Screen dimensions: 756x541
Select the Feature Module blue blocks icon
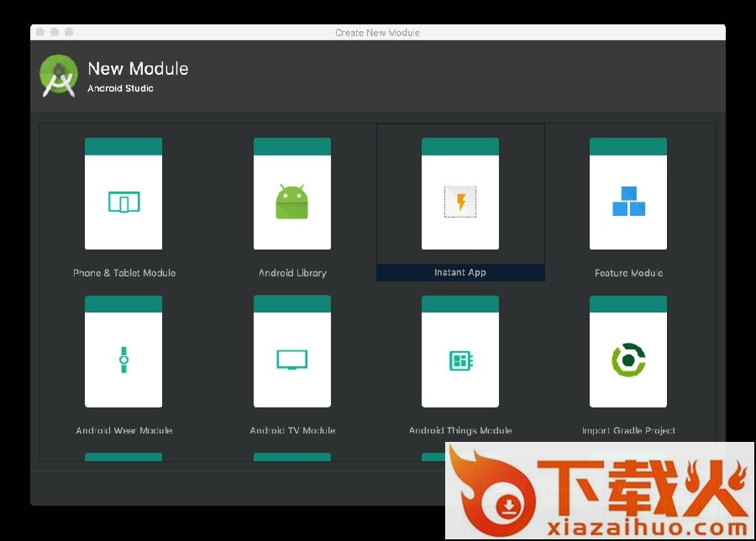[628, 201]
